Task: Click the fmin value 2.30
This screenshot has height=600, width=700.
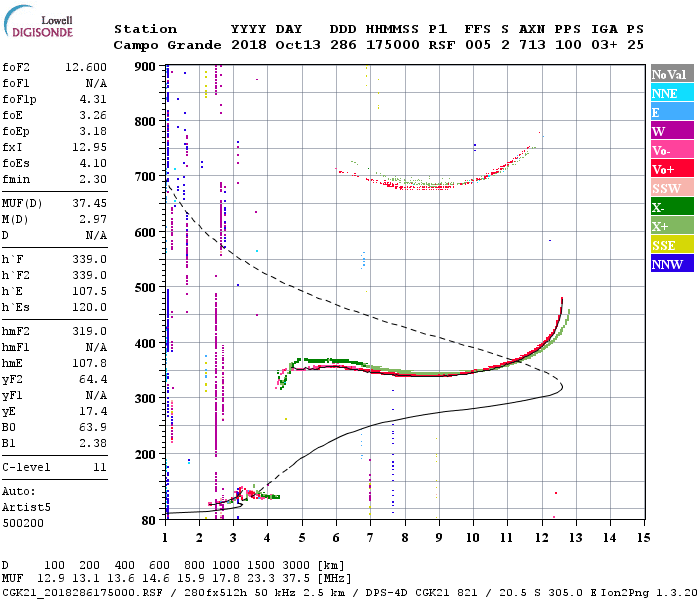Action: 93,179
